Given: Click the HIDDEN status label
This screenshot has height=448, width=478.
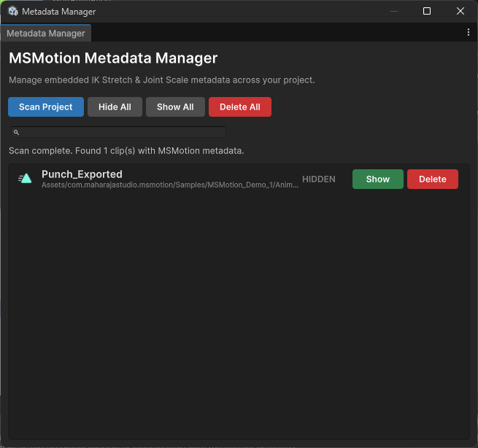Looking at the screenshot, I should (x=319, y=179).
